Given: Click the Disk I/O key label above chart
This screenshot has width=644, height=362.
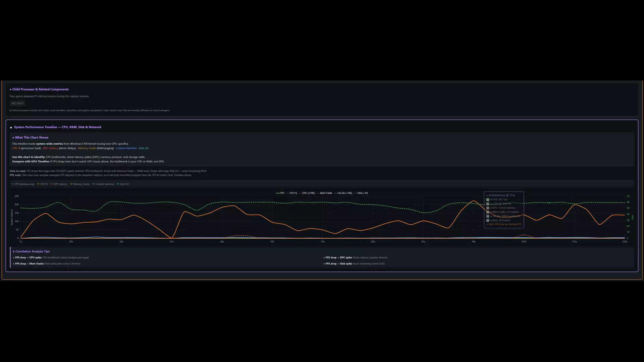Looking at the screenshot, I should pos(123,184).
